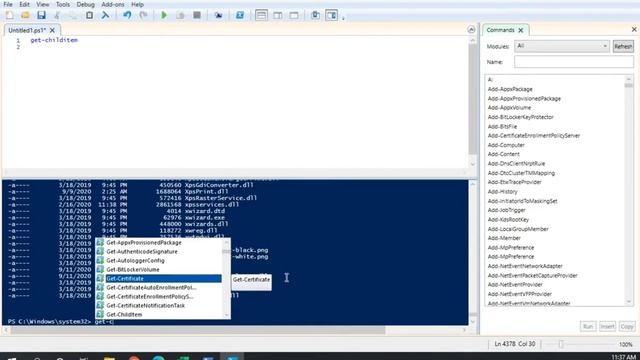Select Add-History in Commands list
Image resolution: width=640 pixels, height=360 pixels.
click(502, 191)
